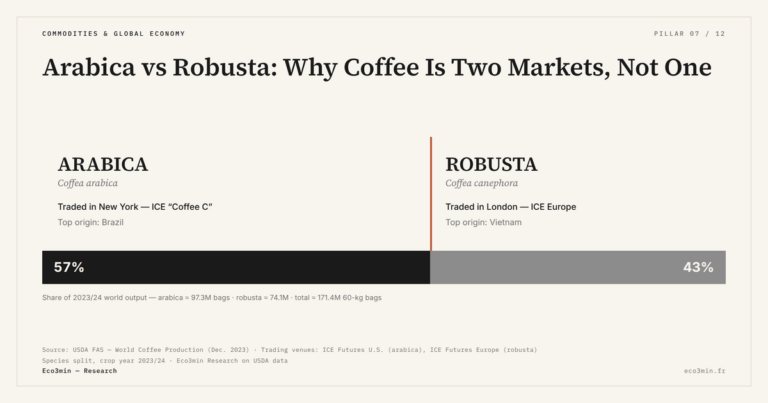Select "Traded in London — ICE Europe" line

pos(511,207)
